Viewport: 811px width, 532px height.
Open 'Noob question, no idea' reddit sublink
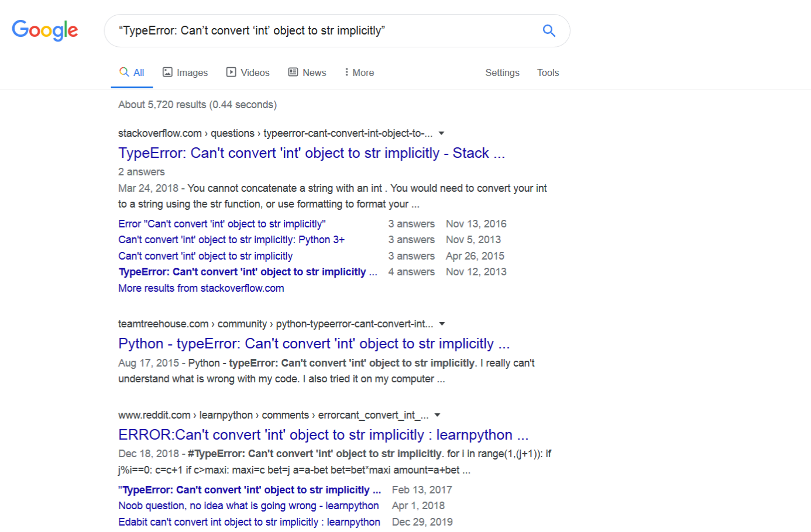click(248, 506)
